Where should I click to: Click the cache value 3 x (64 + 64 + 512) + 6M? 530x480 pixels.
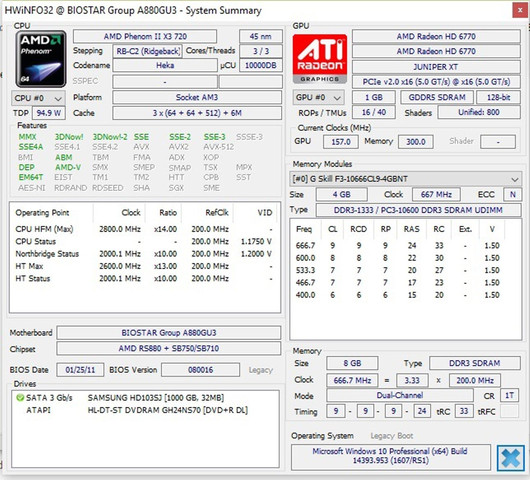point(197,113)
